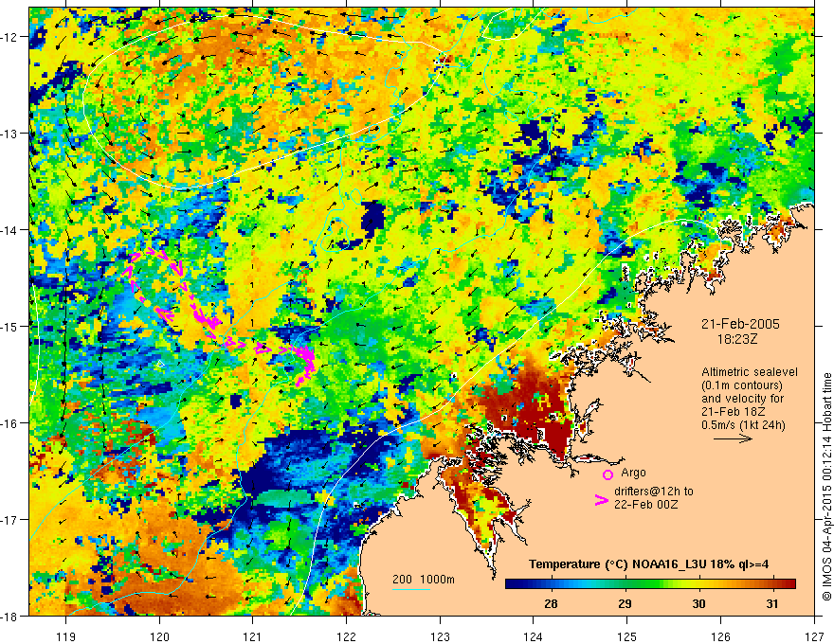Click latitude axis label -15
The image size is (834, 644).
[10, 326]
